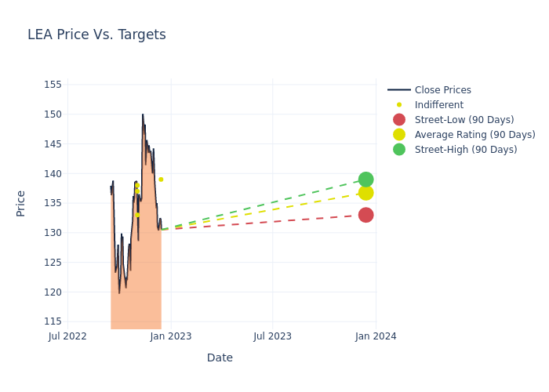Select the red Street-Low marker on chart
The image size is (549, 392).
(365, 215)
